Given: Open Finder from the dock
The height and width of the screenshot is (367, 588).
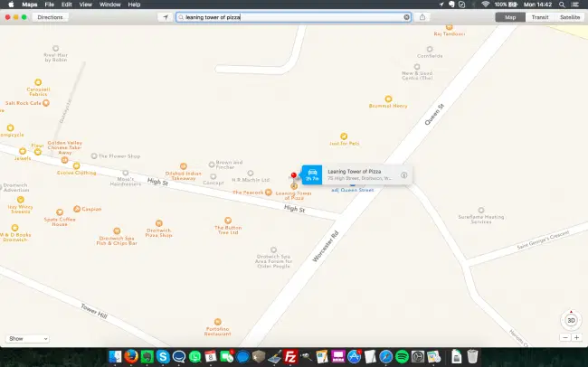Looking at the screenshot, I should [115, 356].
